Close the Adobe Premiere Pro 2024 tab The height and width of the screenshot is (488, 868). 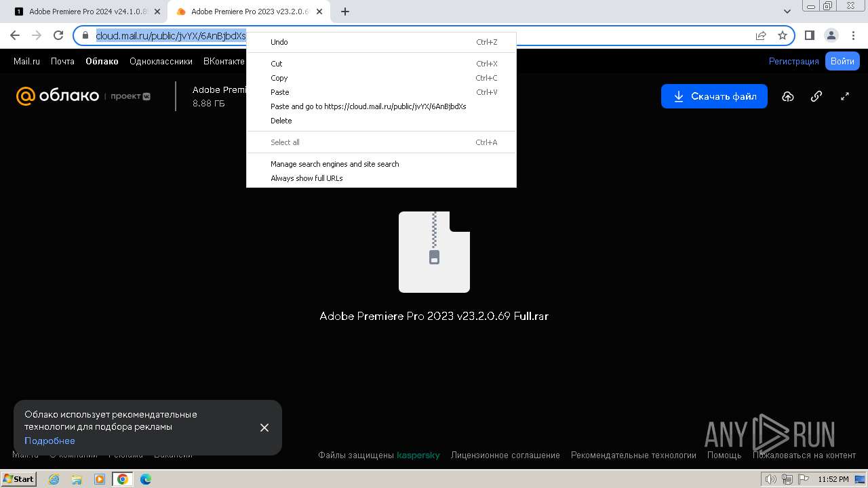[x=157, y=12]
